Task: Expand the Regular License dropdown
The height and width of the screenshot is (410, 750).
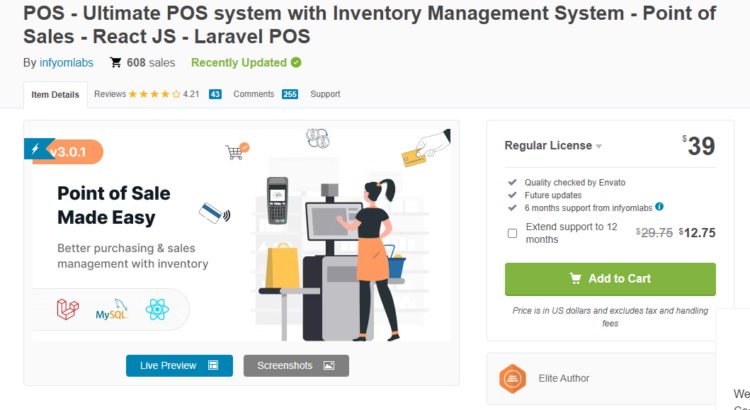Action: point(553,145)
